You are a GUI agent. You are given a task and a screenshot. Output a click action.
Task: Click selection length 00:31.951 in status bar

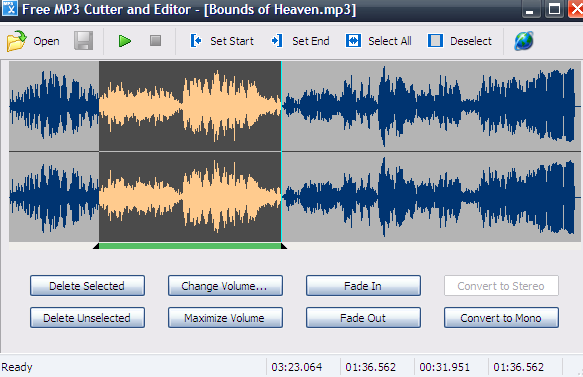(x=444, y=367)
